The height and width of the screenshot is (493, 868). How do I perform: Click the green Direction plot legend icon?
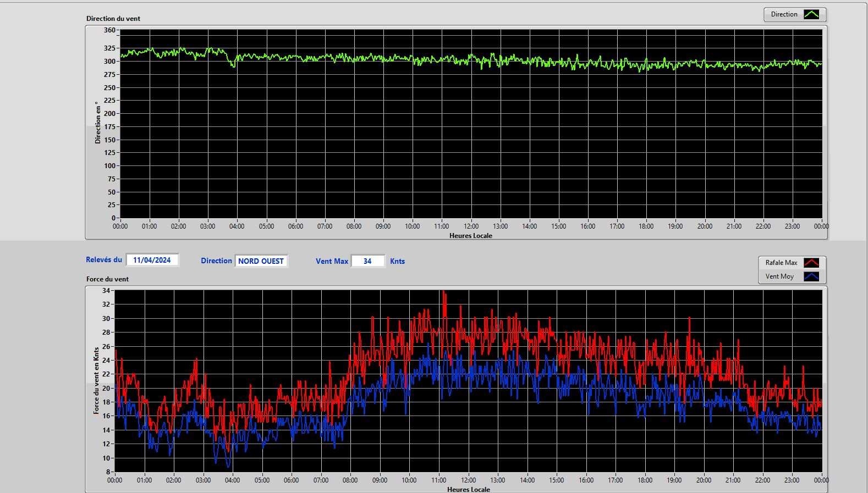[x=811, y=14]
